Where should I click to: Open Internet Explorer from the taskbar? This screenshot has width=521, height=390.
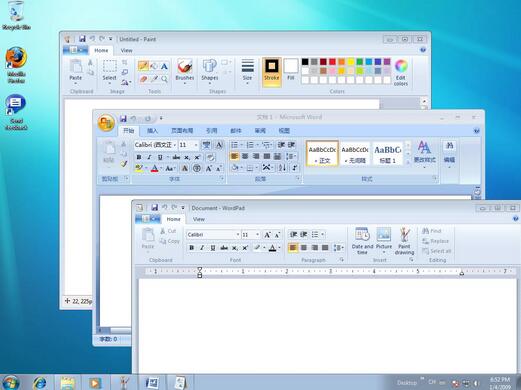pos(40,383)
